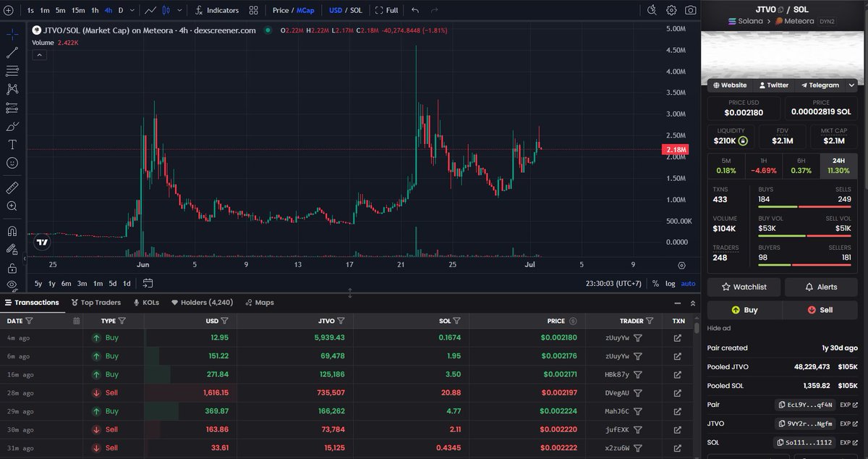Filter transactions by USD amount
The height and width of the screenshot is (459, 868).
pyautogui.click(x=225, y=321)
